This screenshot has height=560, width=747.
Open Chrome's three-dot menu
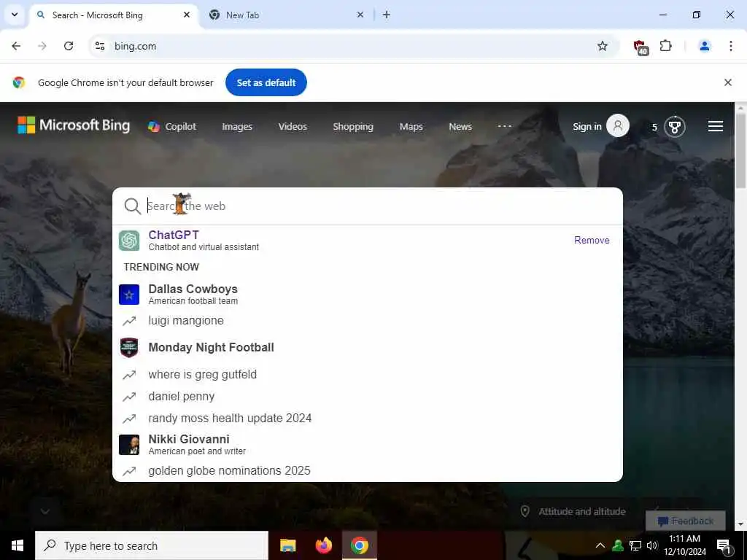[731, 46]
